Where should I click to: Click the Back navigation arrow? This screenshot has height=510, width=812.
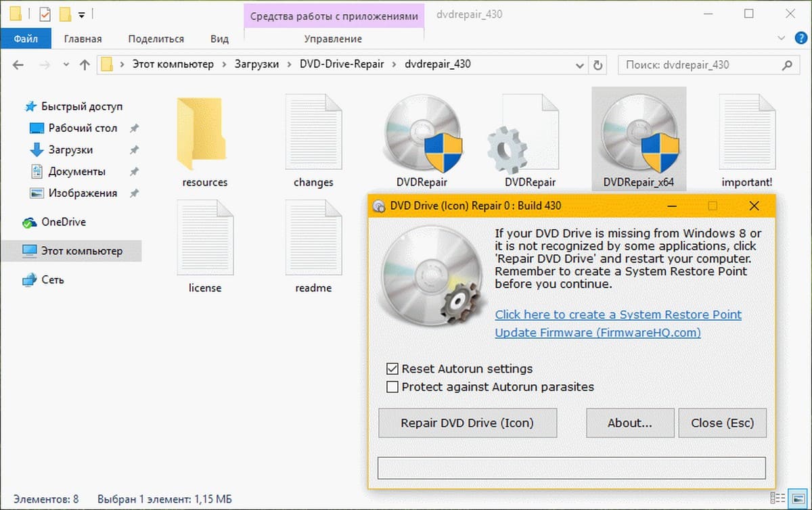coord(18,65)
